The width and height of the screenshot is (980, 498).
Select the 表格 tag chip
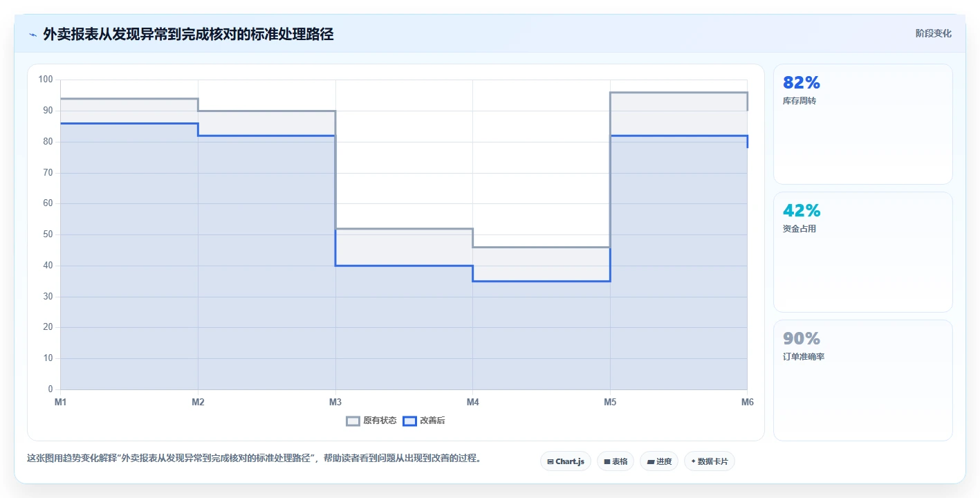615,461
